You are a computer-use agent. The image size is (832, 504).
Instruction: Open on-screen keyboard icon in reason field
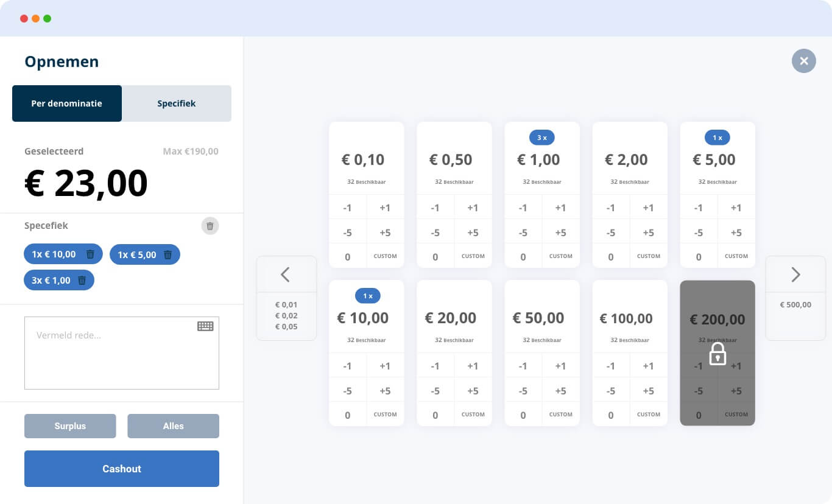tap(205, 326)
